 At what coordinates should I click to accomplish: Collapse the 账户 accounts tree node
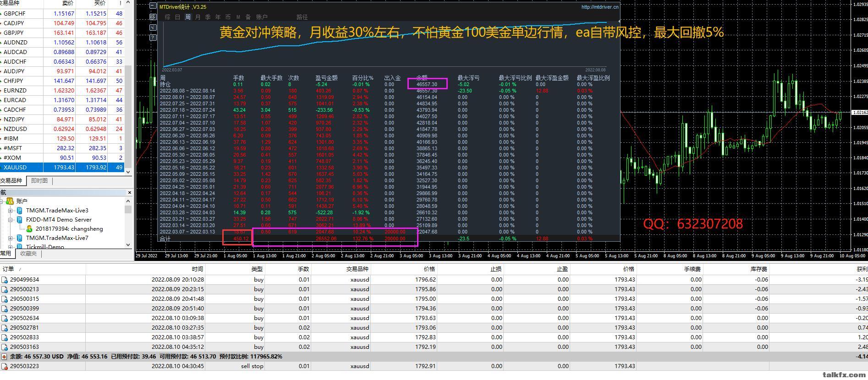[2, 201]
